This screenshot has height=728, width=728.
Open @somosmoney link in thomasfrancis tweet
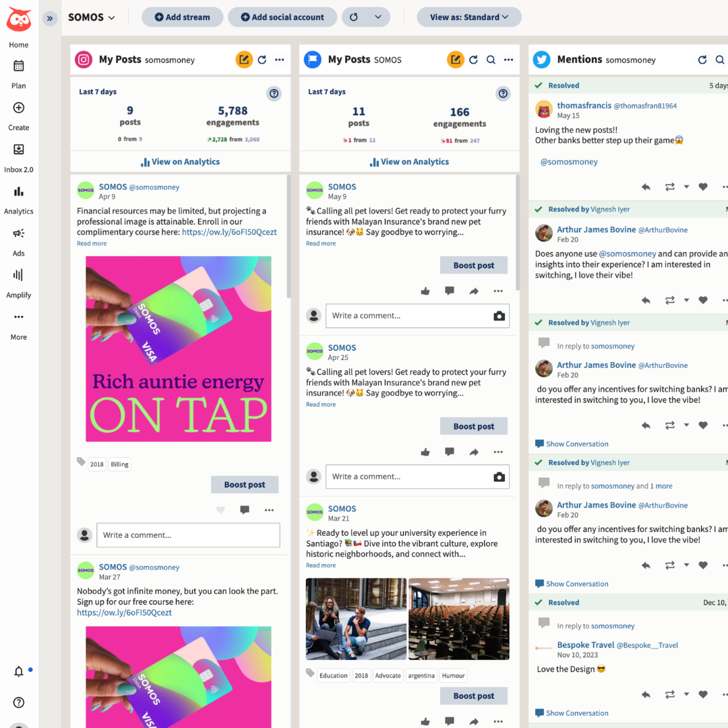tap(569, 162)
